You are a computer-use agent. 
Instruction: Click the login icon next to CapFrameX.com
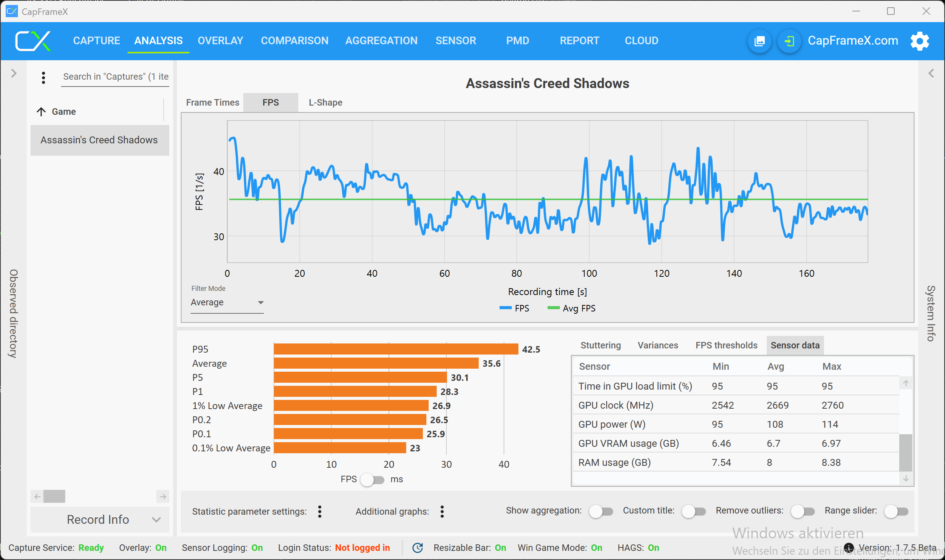[789, 41]
